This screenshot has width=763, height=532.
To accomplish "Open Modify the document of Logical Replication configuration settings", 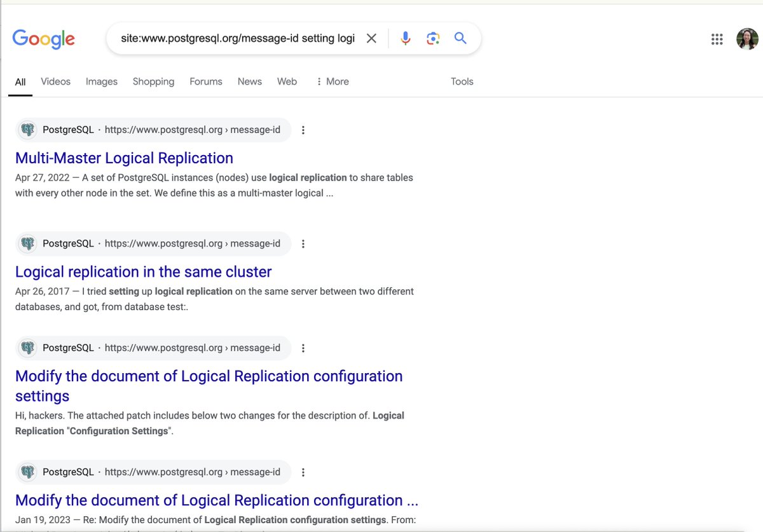I will click(x=209, y=386).
